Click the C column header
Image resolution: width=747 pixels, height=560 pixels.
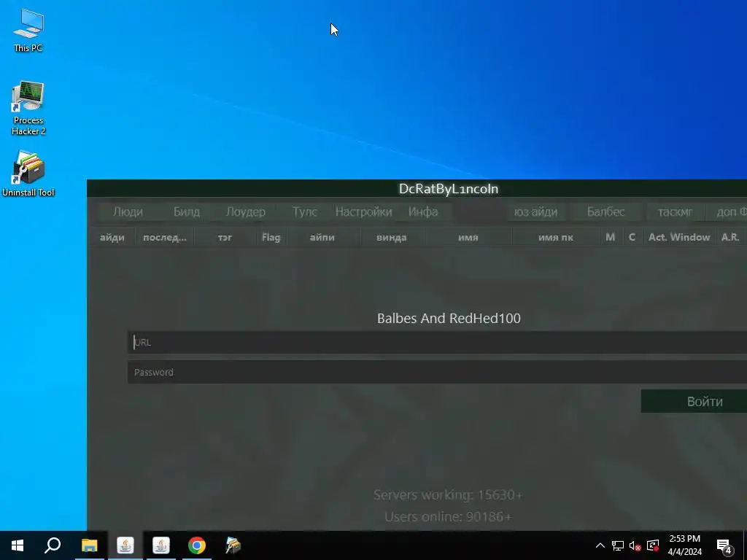[x=632, y=237]
